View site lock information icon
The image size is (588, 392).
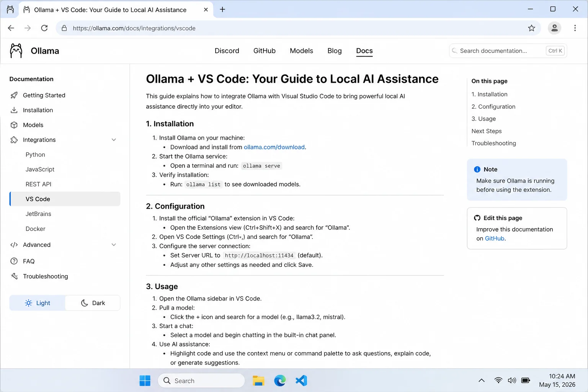click(x=64, y=28)
